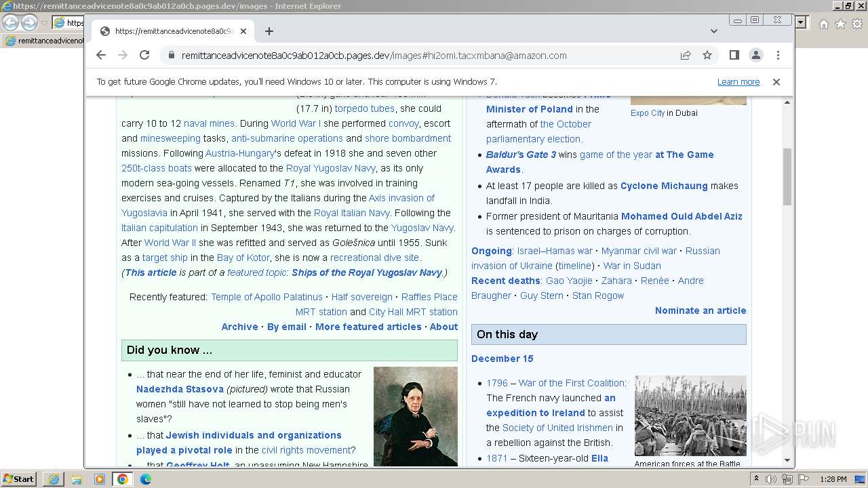Dismiss the Chrome update notification bar
Screen dimensions: 868x488
[776, 82]
